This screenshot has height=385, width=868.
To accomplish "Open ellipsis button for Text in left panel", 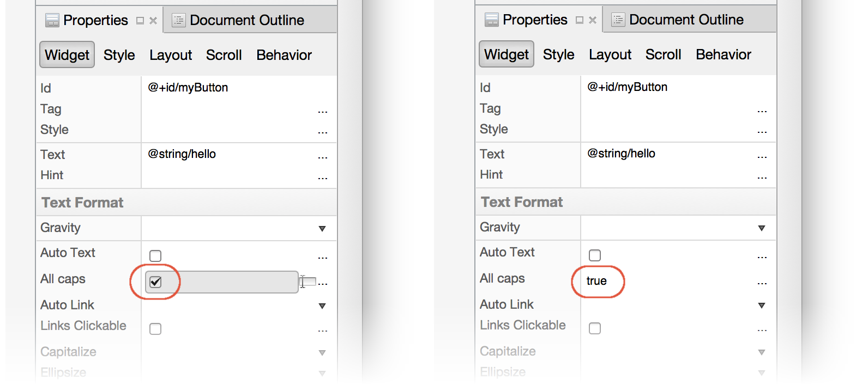I will click(323, 157).
